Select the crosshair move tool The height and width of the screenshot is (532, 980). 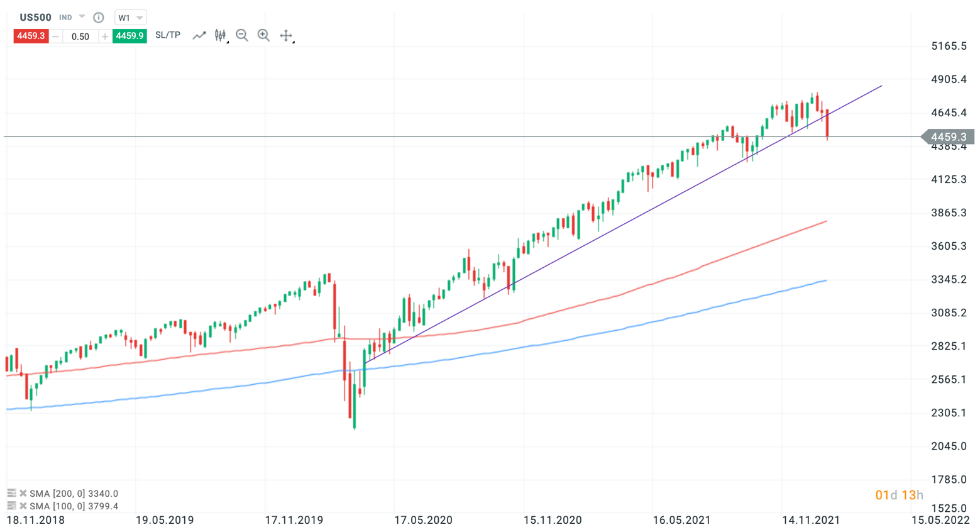(x=286, y=36)
